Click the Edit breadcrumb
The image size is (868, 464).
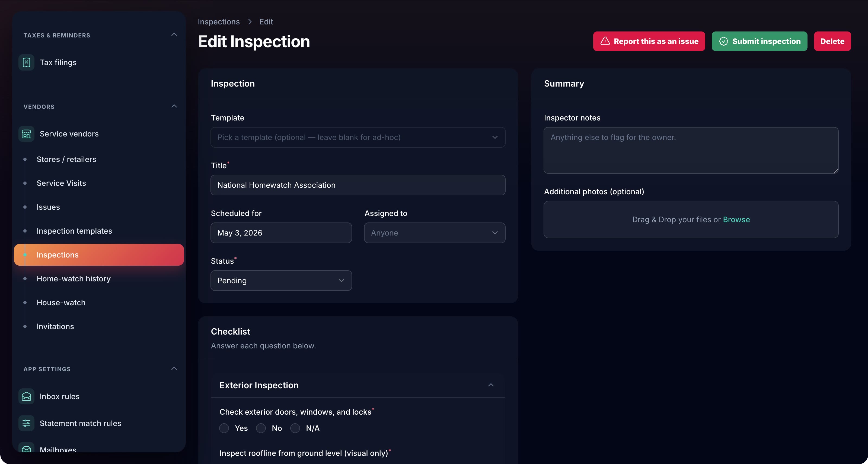pos(266,21)
